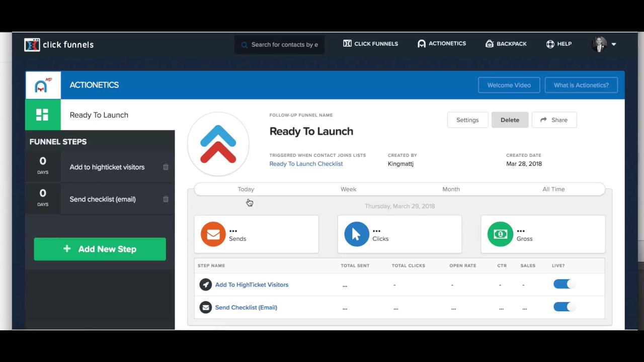The width and height of the screenshot is (644, 362).
Task: Open funnel Settings button
Action: click(x=467, y=120)
